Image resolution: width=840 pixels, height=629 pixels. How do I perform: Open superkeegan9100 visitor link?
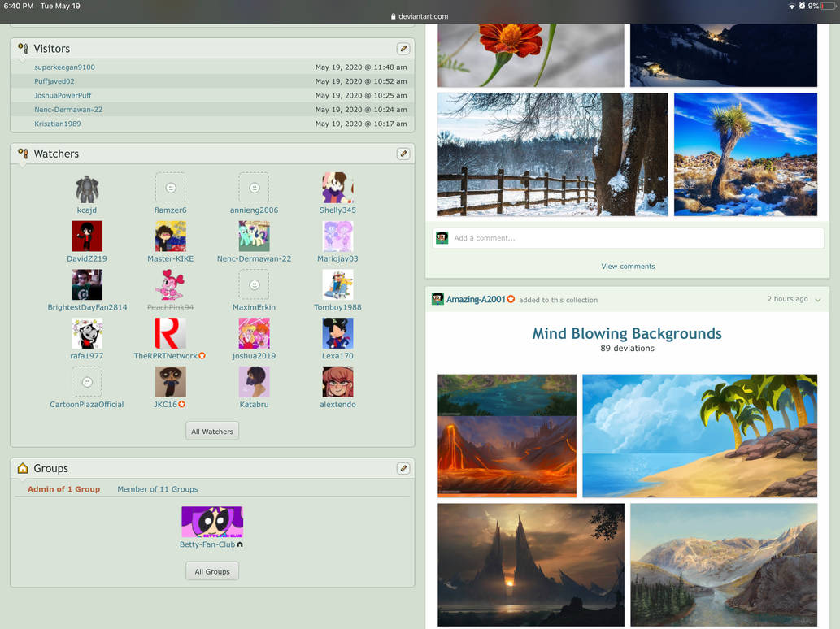pos(64,67)
